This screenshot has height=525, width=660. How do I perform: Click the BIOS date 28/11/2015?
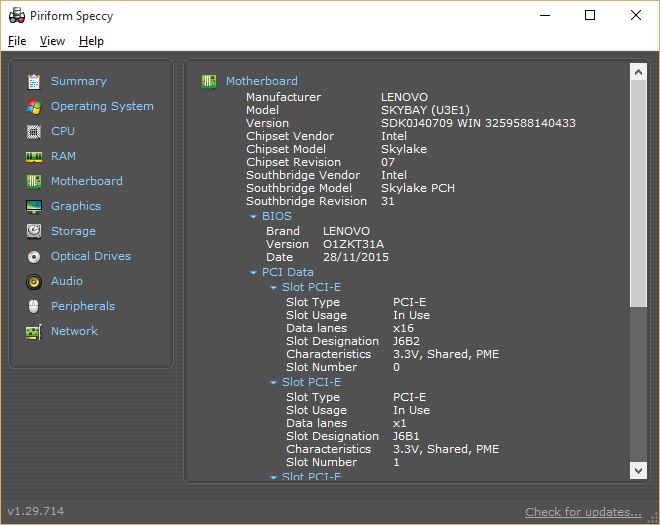[x=356, y=257]
